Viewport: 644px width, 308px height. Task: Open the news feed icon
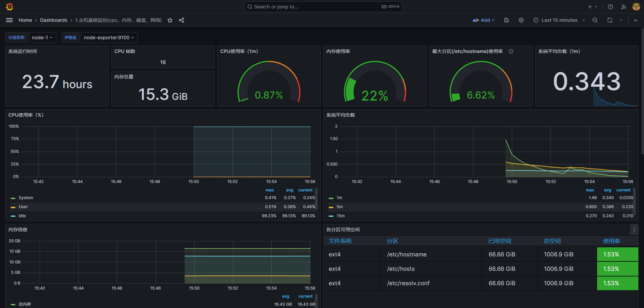(x=624, y=7)
